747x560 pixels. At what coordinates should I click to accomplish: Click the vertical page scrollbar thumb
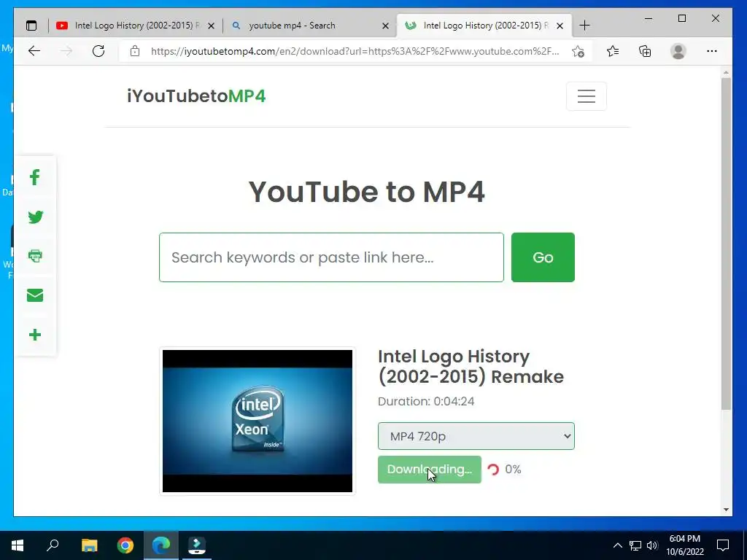pos(726,243)
